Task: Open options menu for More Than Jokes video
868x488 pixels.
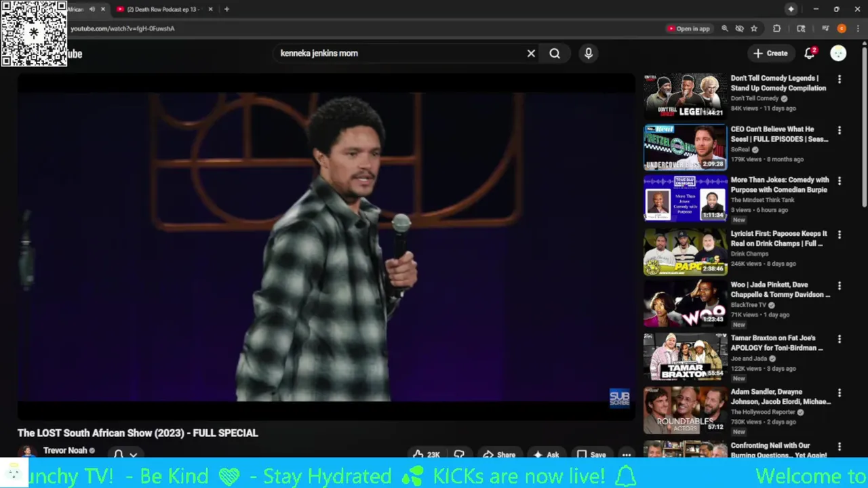Action: click(840, 181)
